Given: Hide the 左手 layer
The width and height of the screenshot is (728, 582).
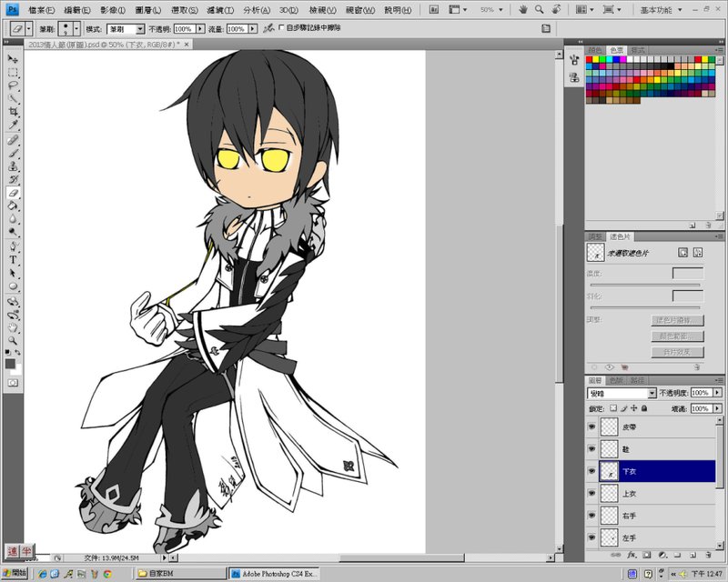Looking at the screenshot, I should point(591,537).
